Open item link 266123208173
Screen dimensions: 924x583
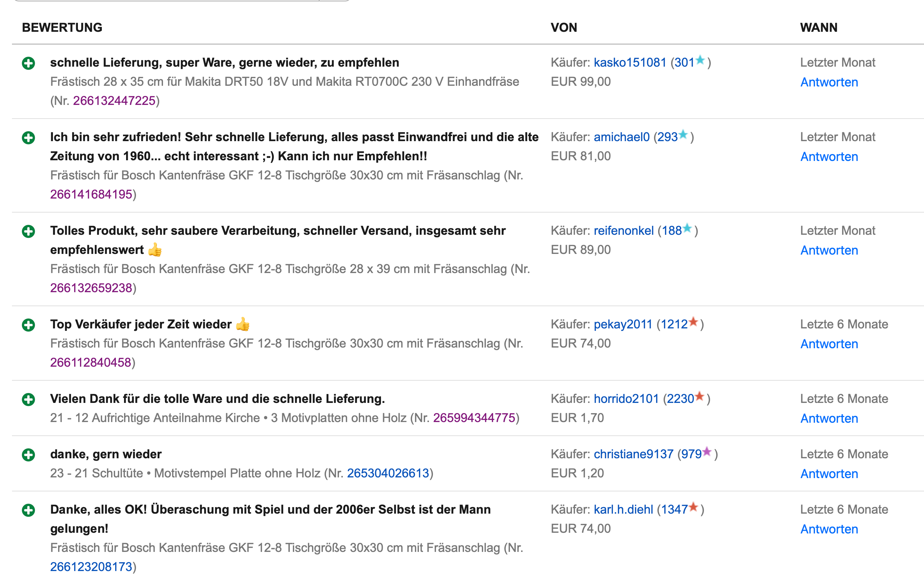point(91,567)
